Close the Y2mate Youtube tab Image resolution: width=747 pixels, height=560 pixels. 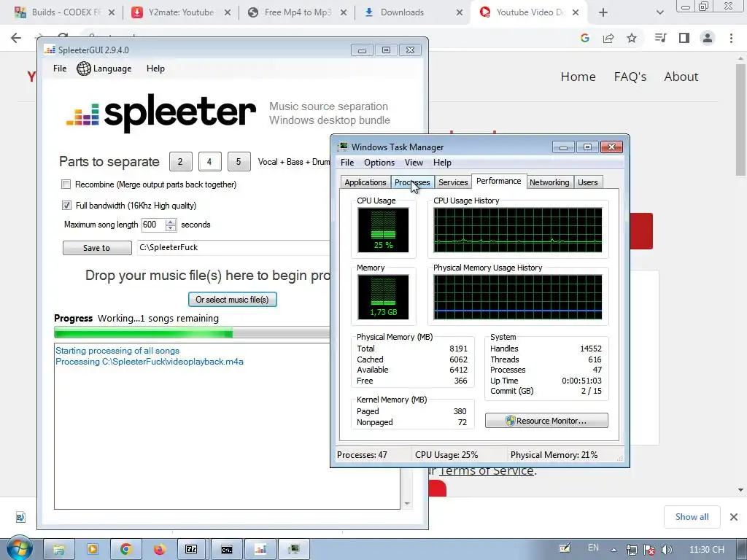tap(228, 12)
